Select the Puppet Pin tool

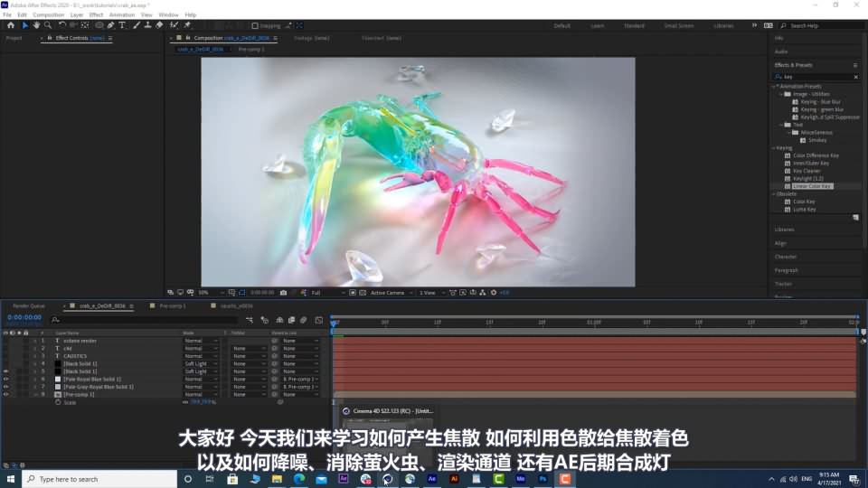point(187,25)
